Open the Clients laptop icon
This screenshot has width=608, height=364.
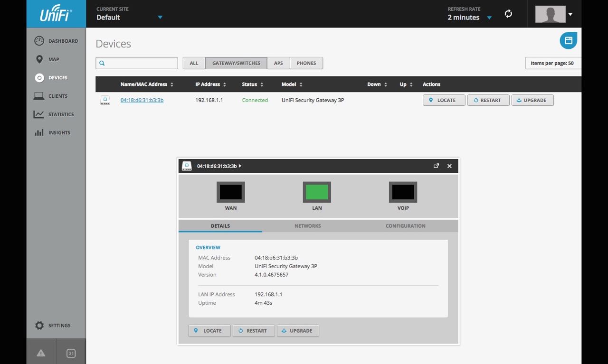click(x=39, y=96)
